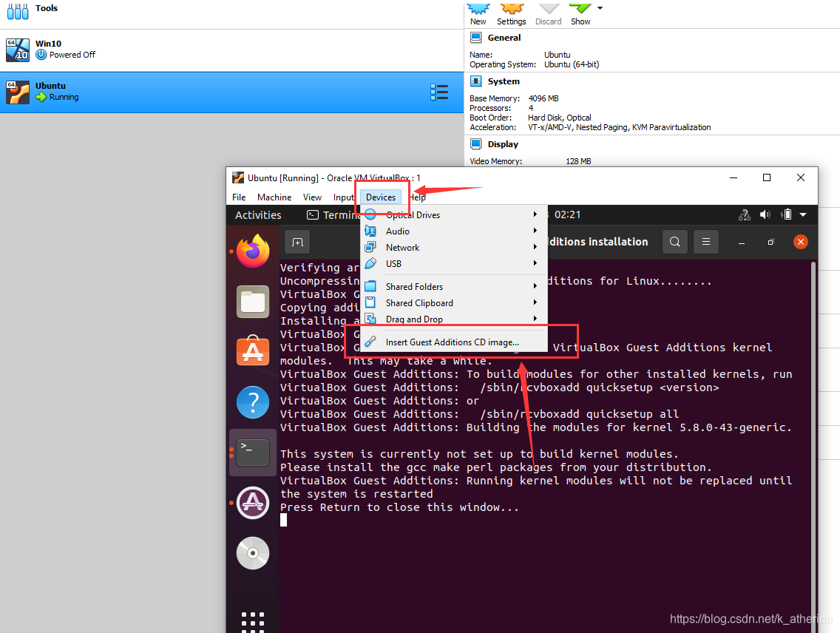
Task: Open the terminal hamburger menu
Action: click(x=706, y=242)
